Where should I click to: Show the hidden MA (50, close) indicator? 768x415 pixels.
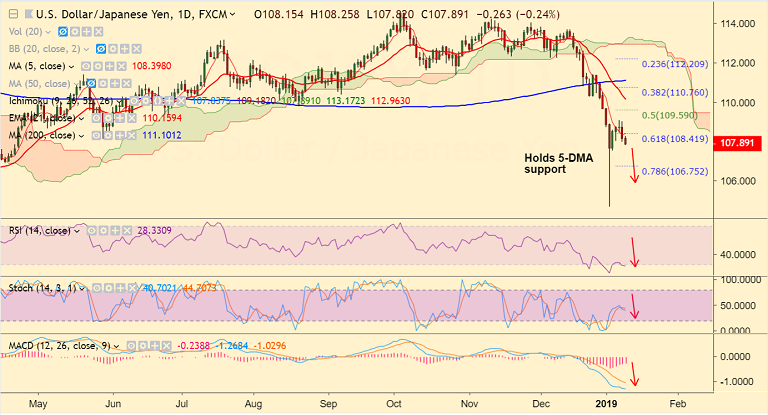click(91, 84)
